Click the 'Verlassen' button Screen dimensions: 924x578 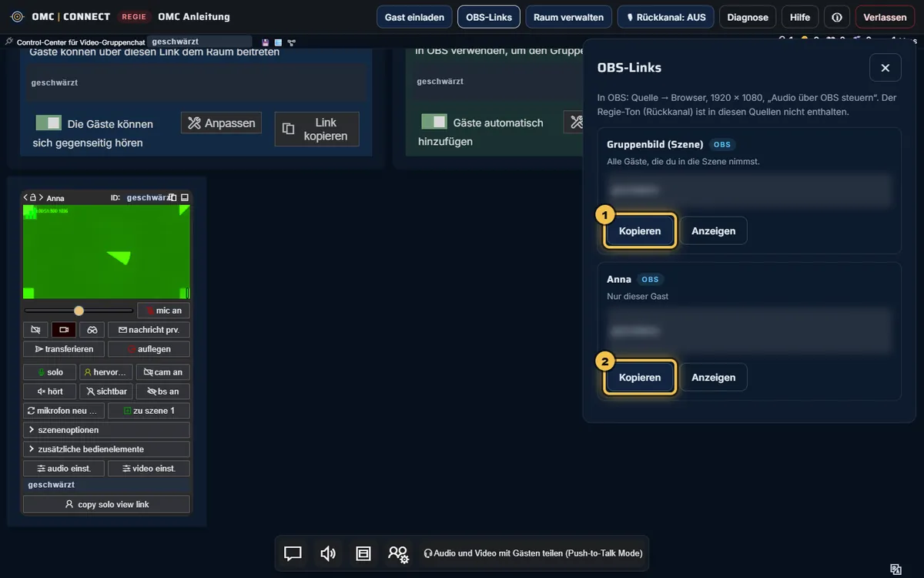885,17
